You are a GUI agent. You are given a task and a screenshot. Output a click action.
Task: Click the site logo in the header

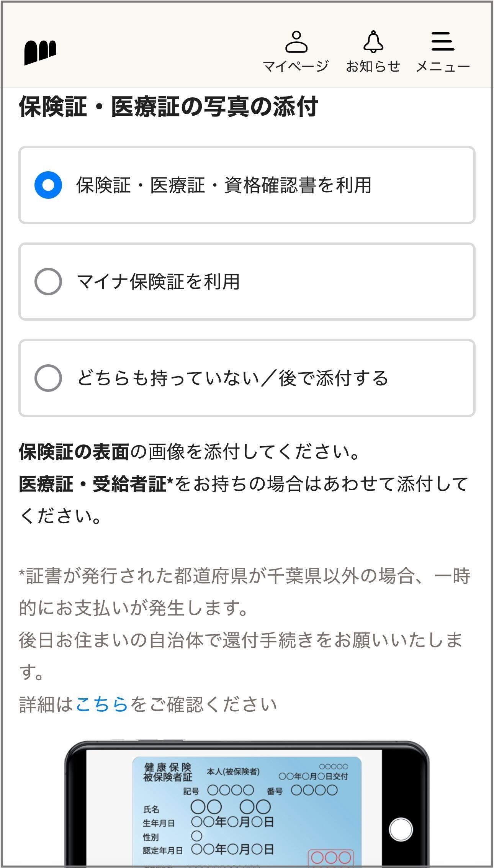pos(40,52)
